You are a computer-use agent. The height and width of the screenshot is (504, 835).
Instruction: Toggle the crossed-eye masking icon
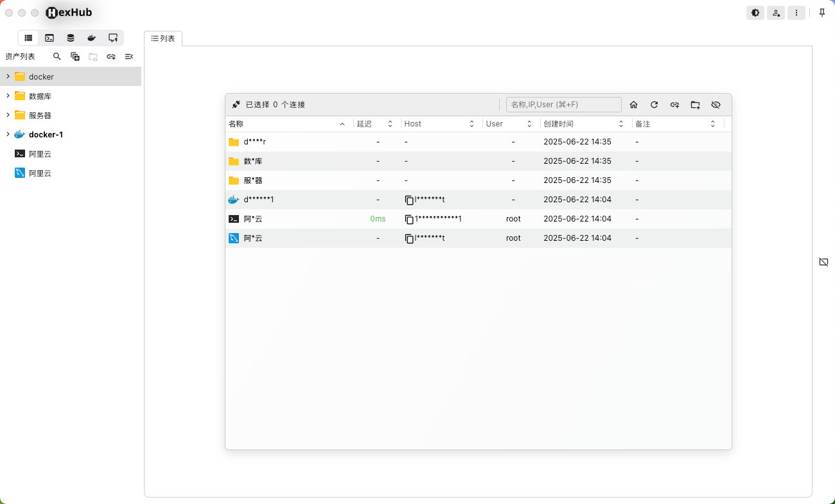point(716,105)
